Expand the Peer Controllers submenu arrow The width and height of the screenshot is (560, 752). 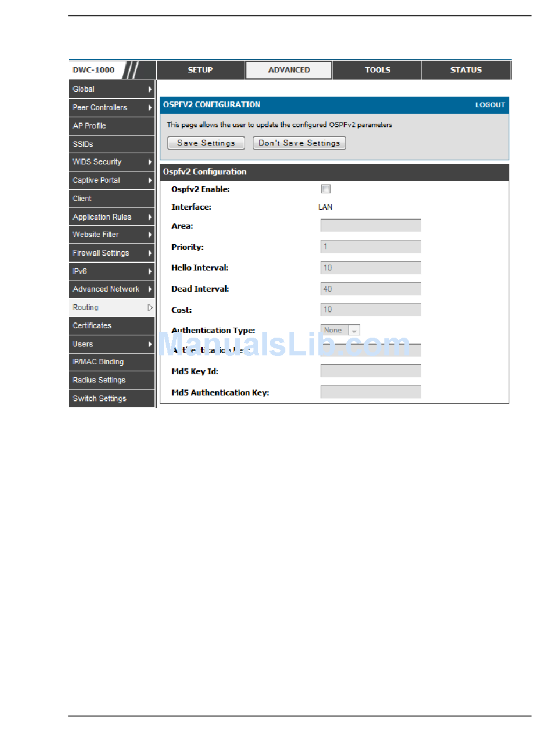150,108
